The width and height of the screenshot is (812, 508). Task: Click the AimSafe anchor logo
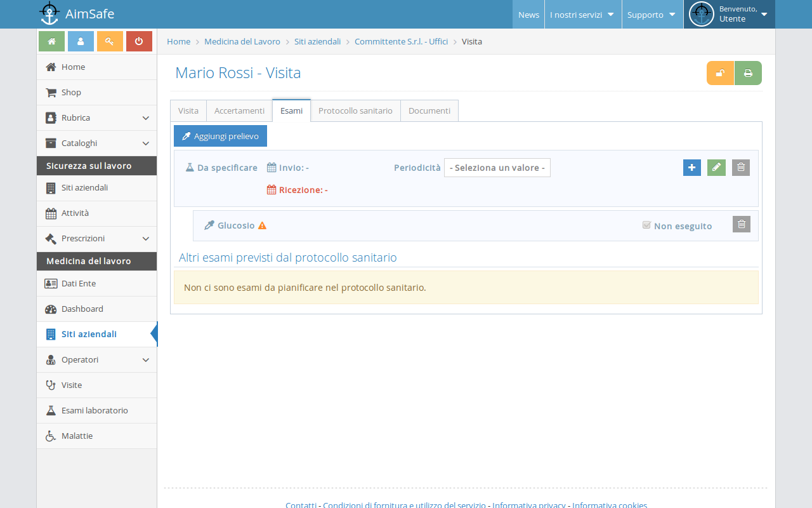point(49,13)
